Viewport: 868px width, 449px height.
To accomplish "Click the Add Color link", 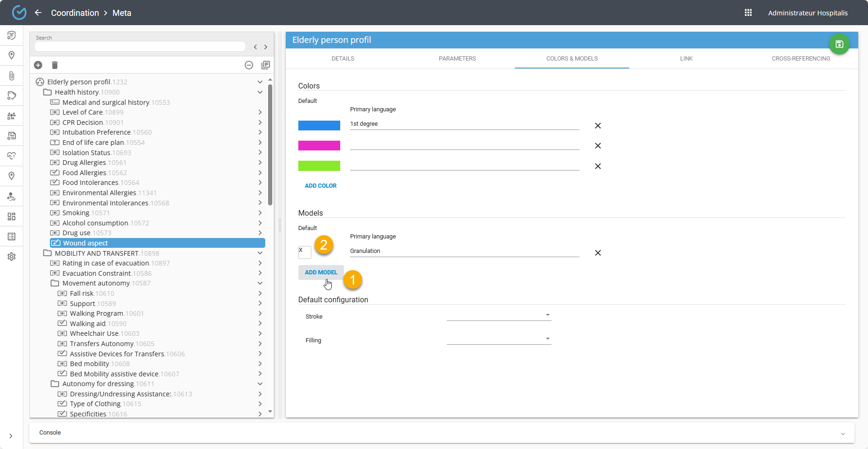I will click(x=320, y=186).
